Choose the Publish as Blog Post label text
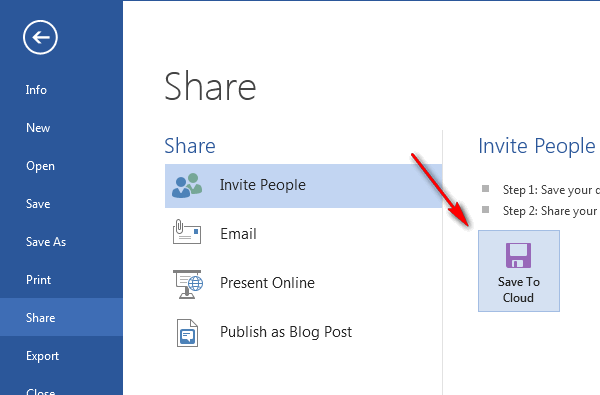This screenshot has height=395, width=600. [x=286, y=332]
